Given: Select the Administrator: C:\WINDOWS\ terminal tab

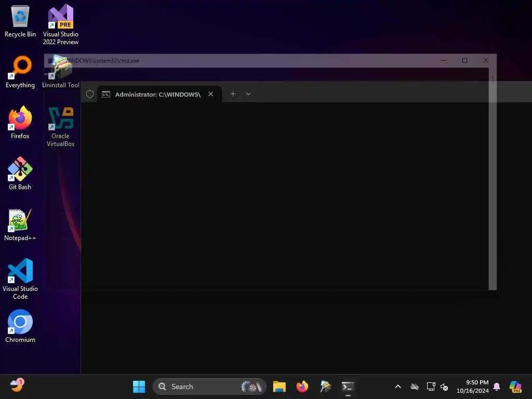Looking at the screenshot, I should (x=159, y=94).
